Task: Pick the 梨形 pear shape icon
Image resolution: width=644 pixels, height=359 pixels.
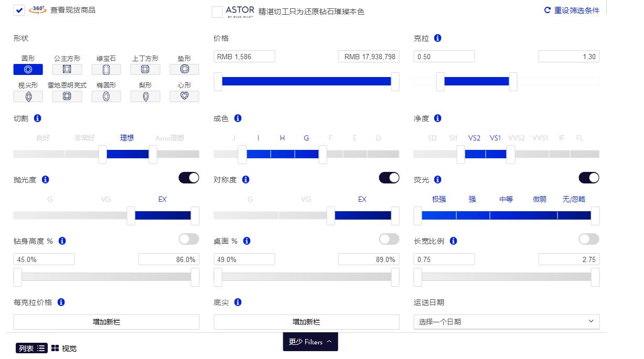Action: (x=145, y=96)
